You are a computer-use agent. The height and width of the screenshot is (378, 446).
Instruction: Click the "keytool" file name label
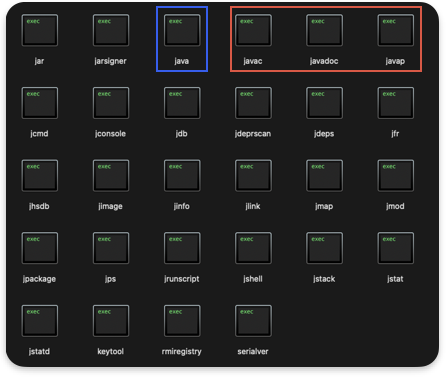(110, 352)
